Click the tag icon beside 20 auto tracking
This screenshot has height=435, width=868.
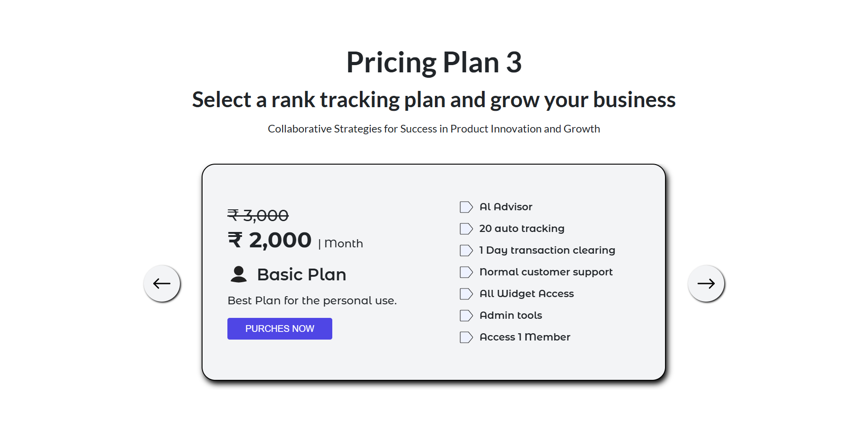(466, 229)
